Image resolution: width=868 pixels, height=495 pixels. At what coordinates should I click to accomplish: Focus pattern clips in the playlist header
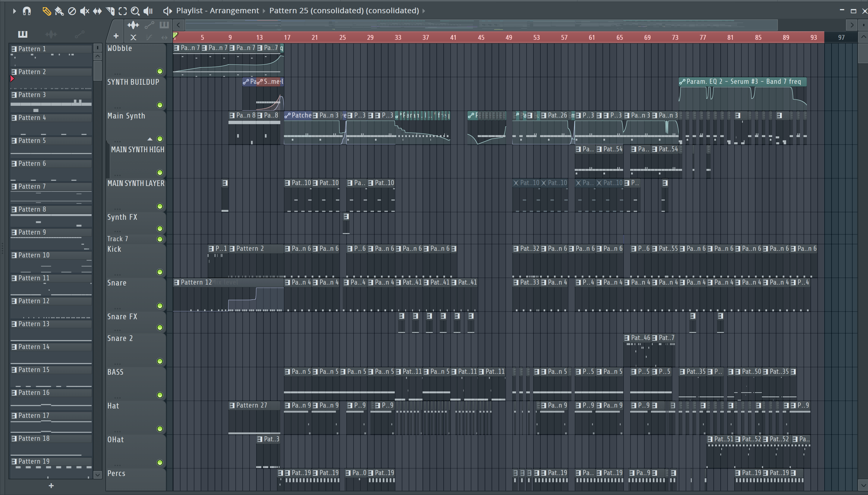pos(164,25)
